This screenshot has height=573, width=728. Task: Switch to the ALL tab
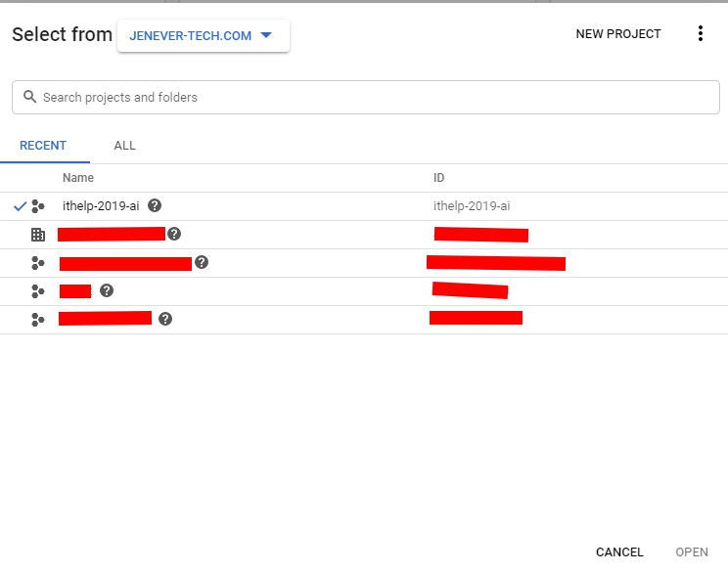point(124,146)
